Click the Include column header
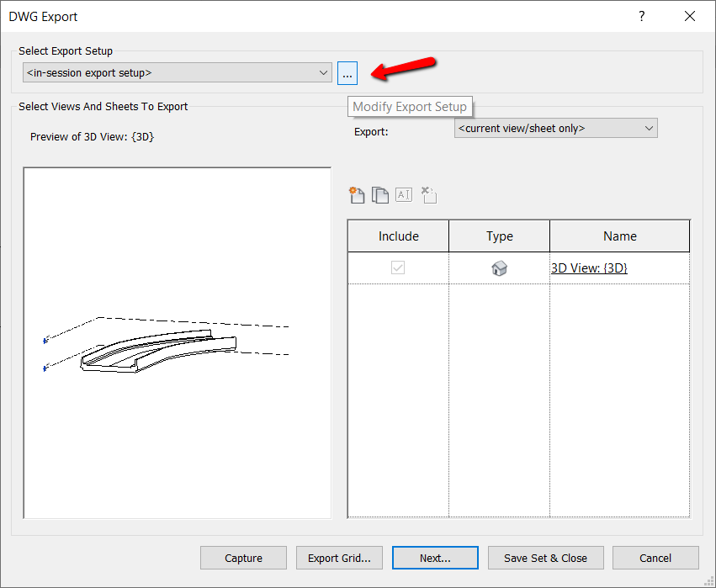Image resolution: width=716 pixels, height=588 pixels. pyautogui.click(x=397, y=236)
